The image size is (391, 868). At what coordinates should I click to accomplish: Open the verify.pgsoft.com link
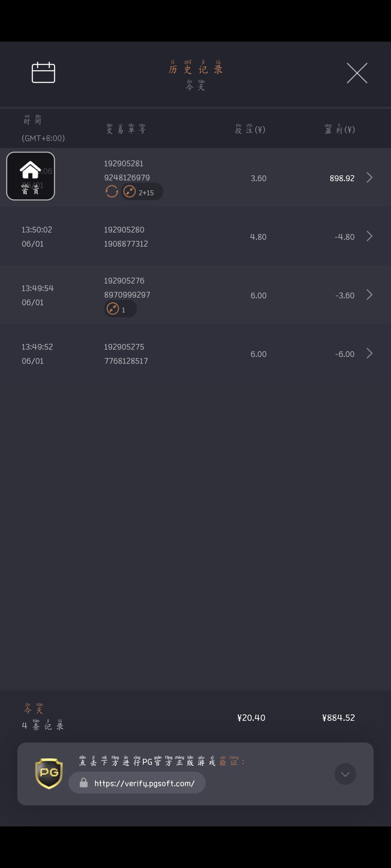144,783
